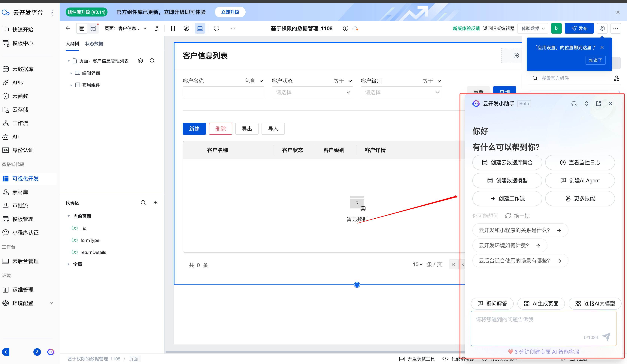Click 新版体验反馈 link
627x364 pixels.
pyautogui.click(x=466, y=28)
